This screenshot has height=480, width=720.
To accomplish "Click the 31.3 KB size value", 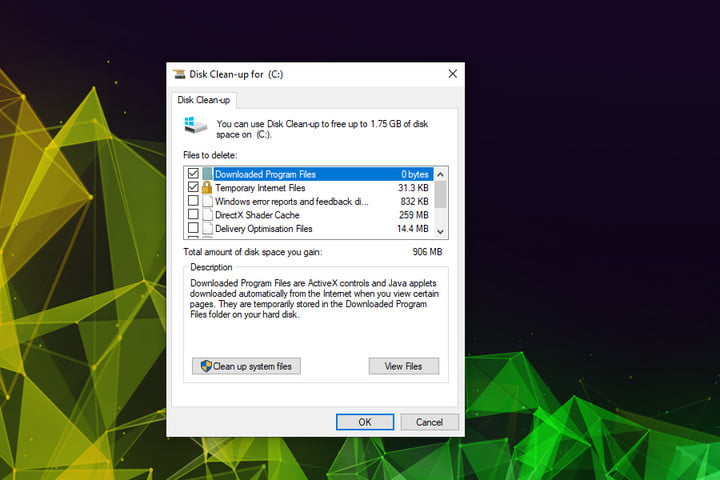I will click(413, 188).
